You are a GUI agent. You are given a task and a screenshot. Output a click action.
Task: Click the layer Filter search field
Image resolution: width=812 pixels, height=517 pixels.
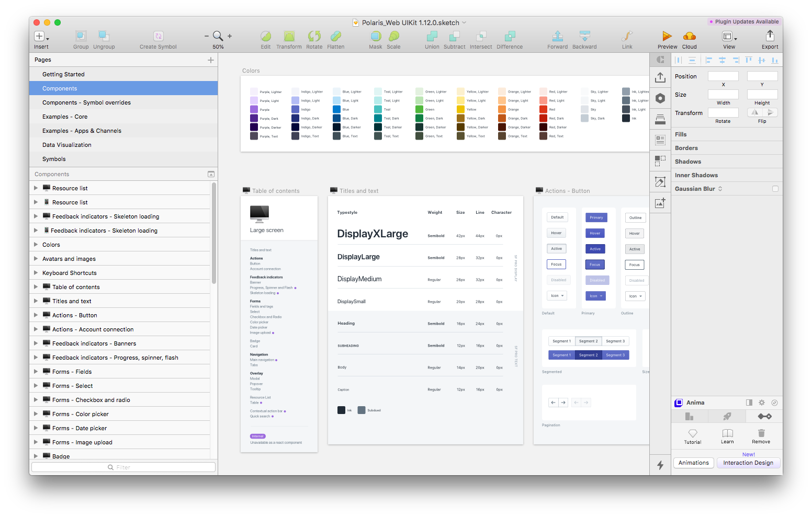(123, 467)
